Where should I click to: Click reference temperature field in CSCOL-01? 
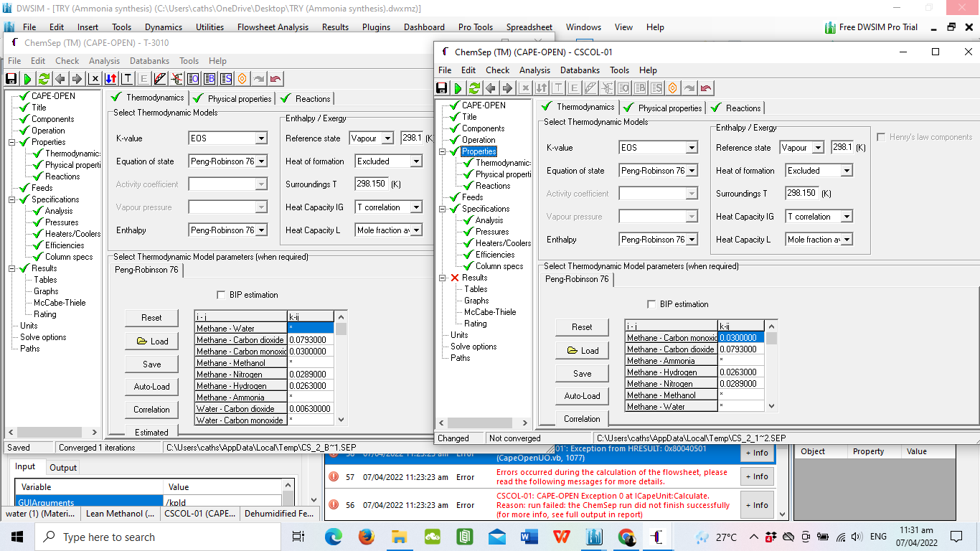(x=842, y=148)
